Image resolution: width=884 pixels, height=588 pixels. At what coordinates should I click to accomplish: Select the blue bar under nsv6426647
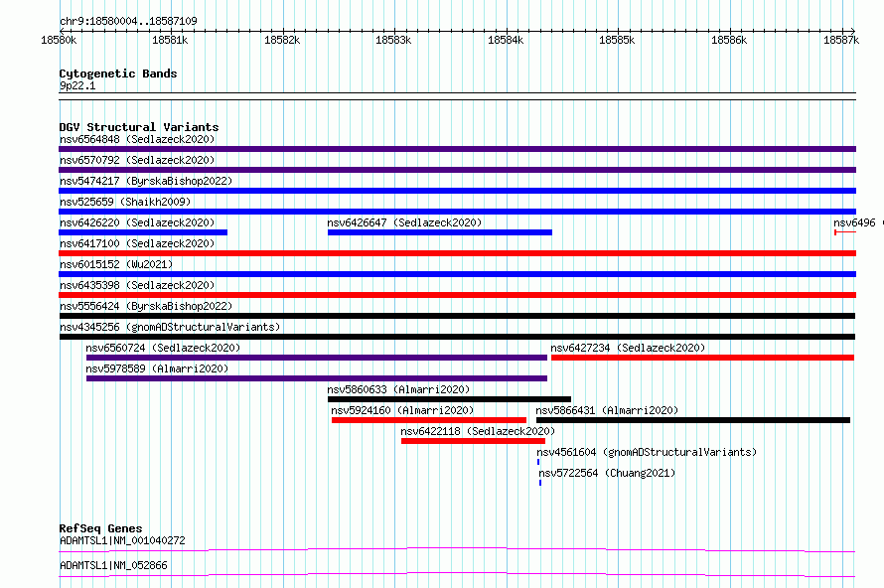tap(440, 232)
